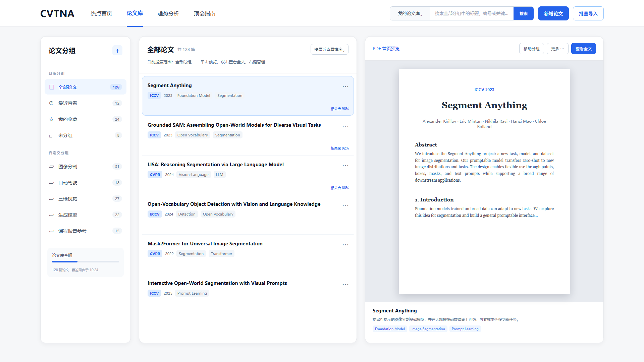Click the 最近查看 clock icon
This screenshot has height=362, width=644.
pos(51,103)
